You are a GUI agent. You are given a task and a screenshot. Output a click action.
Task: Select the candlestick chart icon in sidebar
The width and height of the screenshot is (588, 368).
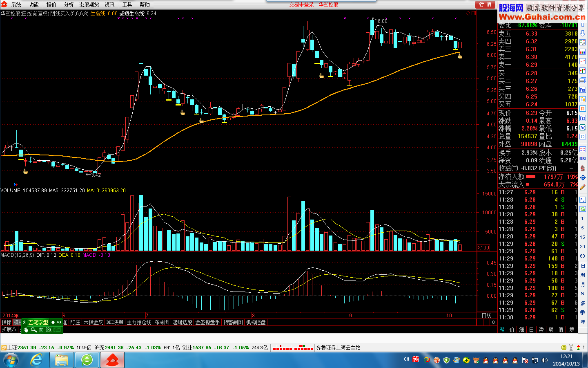click(x=583, y=70)
